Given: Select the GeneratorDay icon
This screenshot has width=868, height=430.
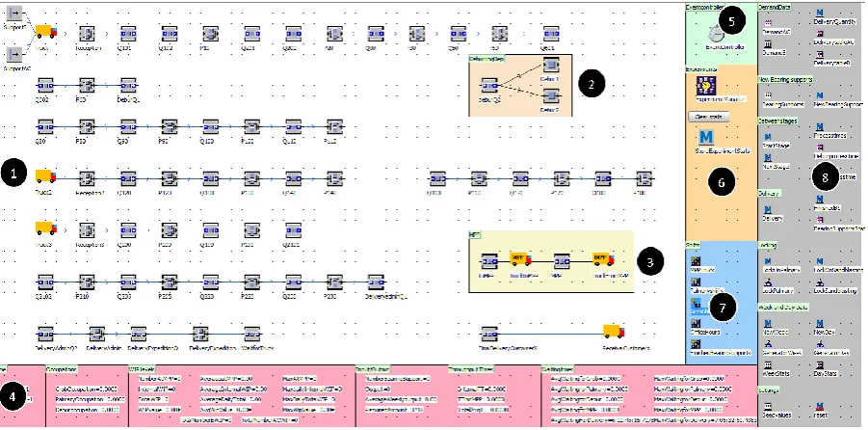Looking at the screenshot, I should tap(820, 344).
